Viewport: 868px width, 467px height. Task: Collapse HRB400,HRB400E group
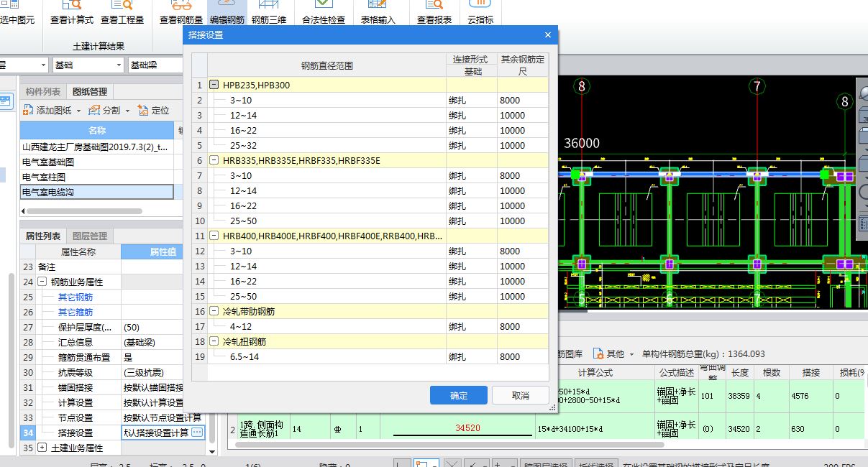(x=214, y=236)
